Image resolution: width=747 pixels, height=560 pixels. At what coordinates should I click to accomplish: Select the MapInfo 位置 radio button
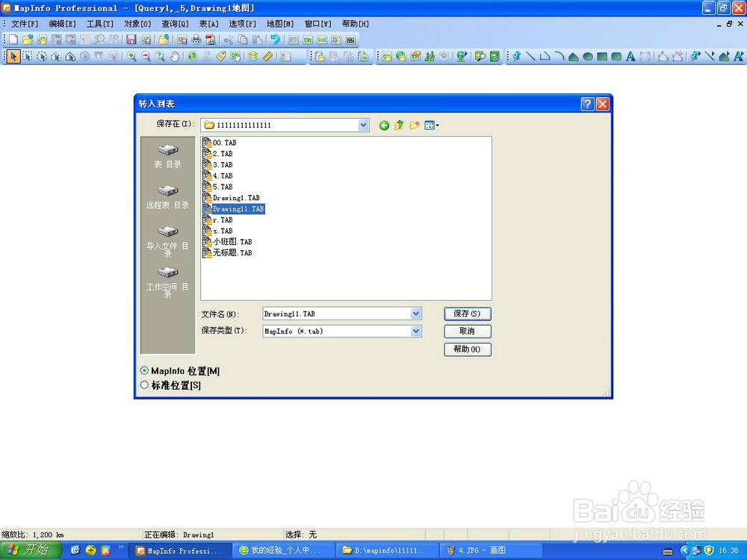pyautogui.click(x=144, y=370)
